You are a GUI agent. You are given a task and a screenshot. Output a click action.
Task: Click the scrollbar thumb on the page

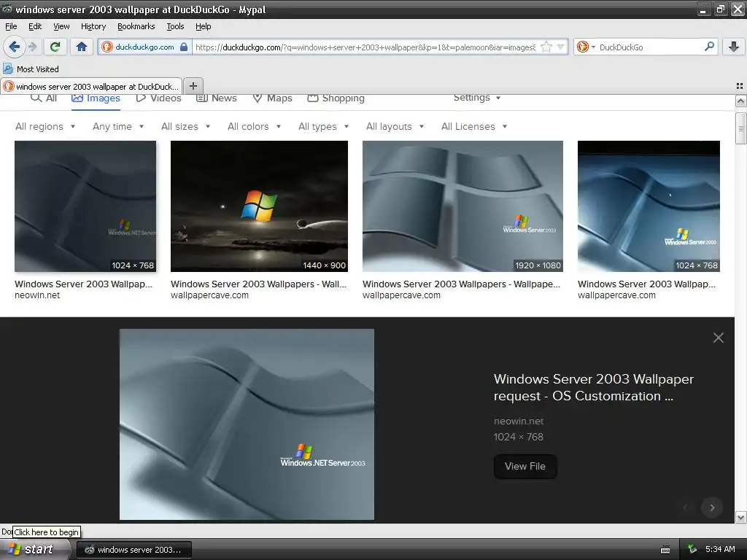tap(740, 128)
